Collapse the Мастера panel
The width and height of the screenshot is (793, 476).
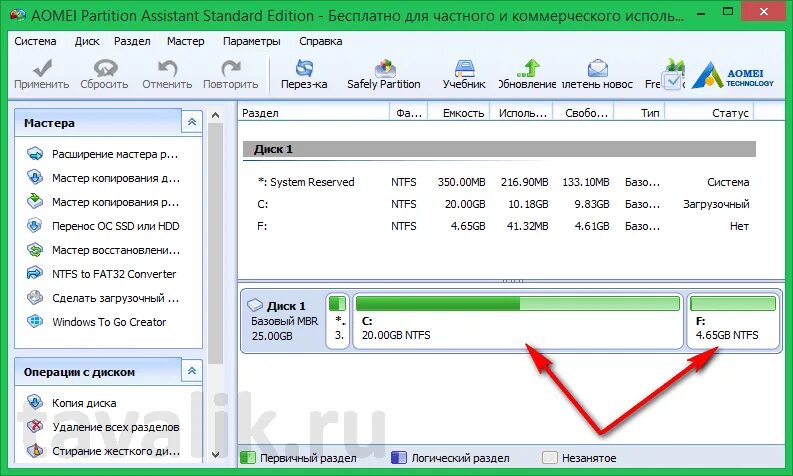[192, 122]
